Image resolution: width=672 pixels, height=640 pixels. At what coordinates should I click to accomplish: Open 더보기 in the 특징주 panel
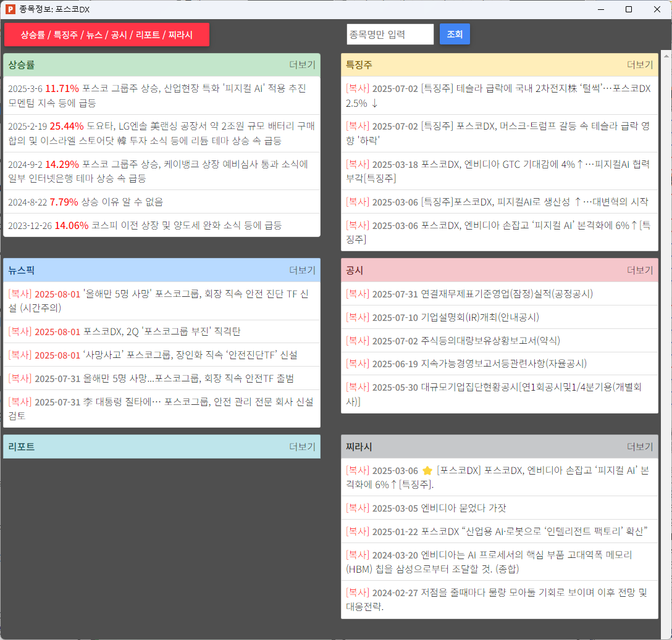(640, 65)
